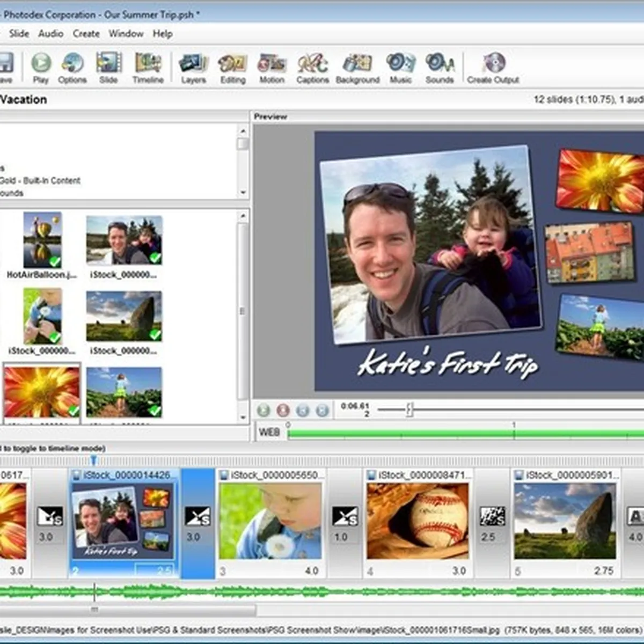Click the file list scroll up arrow
The width and height of the screenshot is (644, 644).
[x=243, y=216]
